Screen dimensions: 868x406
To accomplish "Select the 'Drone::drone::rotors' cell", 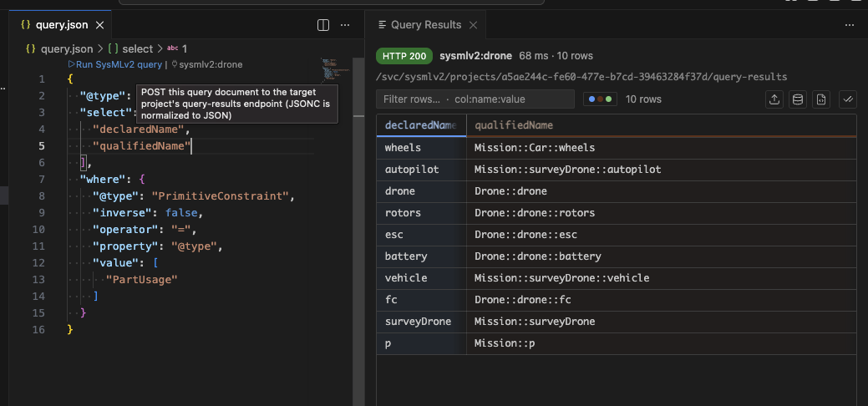I will (662, 213).
